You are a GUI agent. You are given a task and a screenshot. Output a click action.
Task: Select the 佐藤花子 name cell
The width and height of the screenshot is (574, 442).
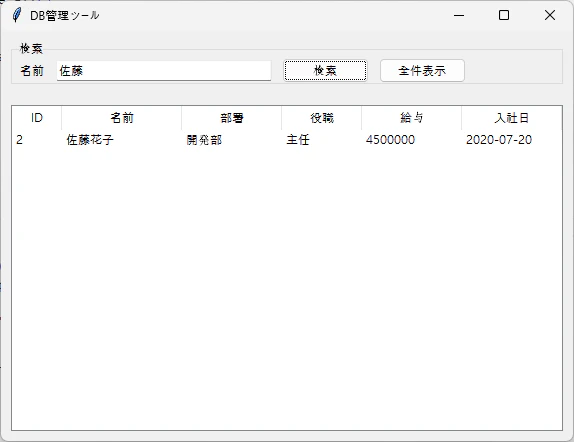tap(90, 140)
